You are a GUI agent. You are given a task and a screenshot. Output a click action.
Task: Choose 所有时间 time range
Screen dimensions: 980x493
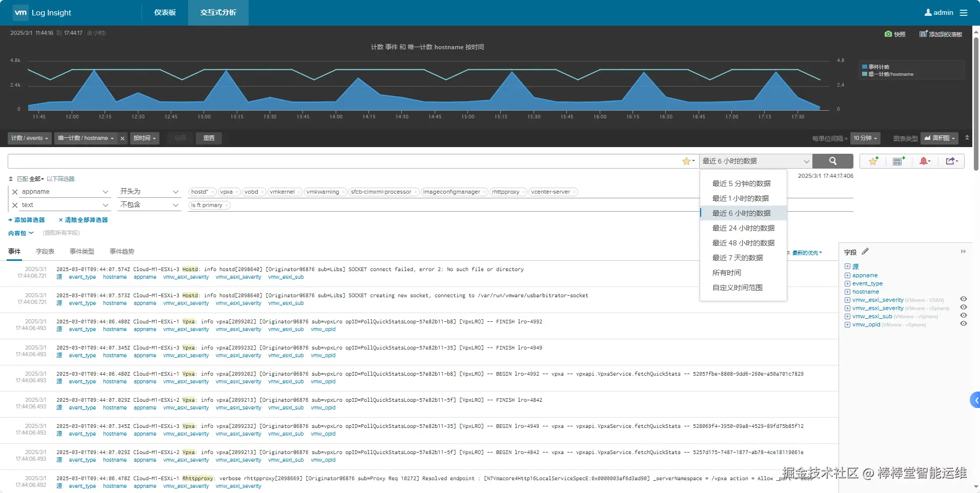pyautogui.click(x=743, y=273)
